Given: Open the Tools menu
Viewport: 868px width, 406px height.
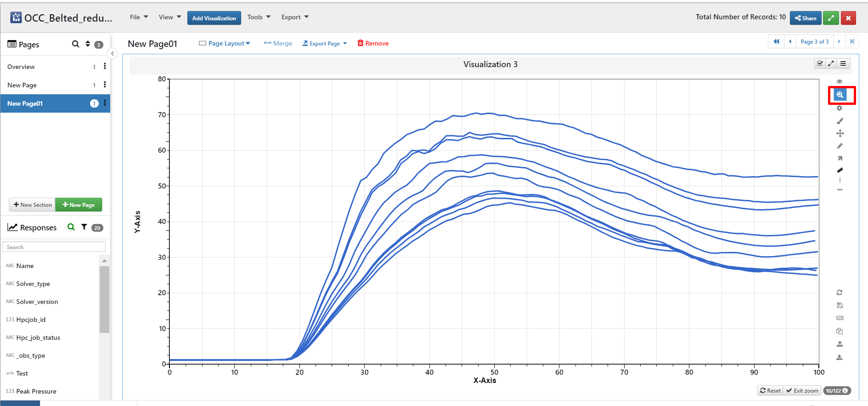Looking at the screenshot, I should coord(259,17).
